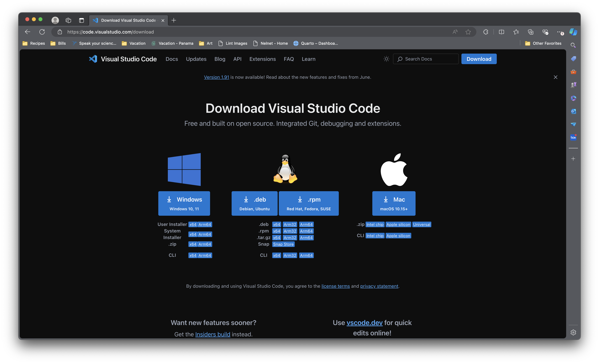Screen dimensions: 599x364
Task: Open Box icon in Edge sidebar
Action: [x=573, y=137]
